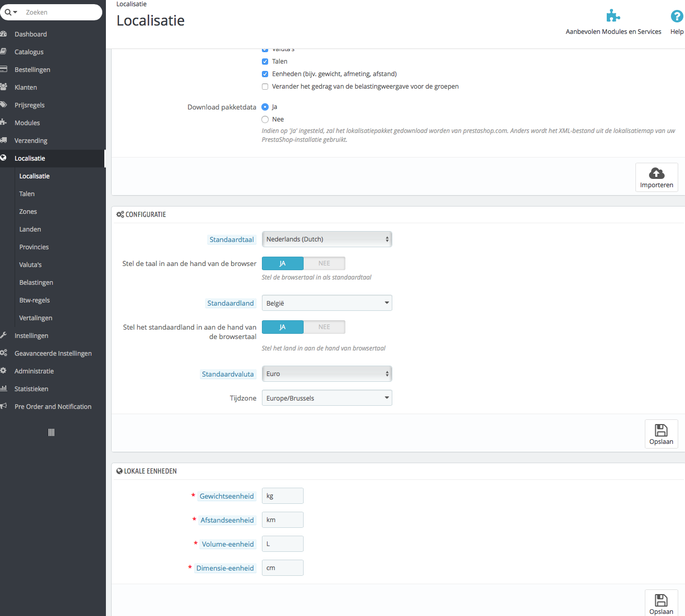Save Configuratie section with Opslaan
The height and width of the screenshot is (616, 685).
point(662,434)
